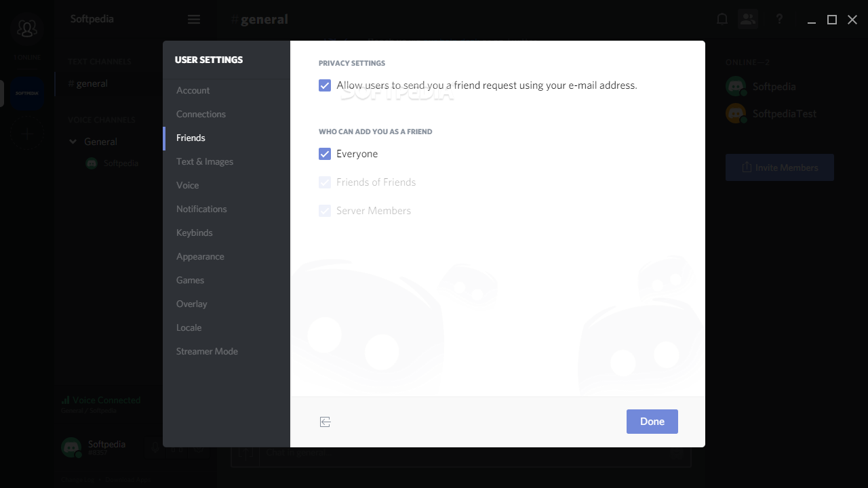Switch to the Overlay settings tab
868x488 pixels.
click(x=226, y=304)
